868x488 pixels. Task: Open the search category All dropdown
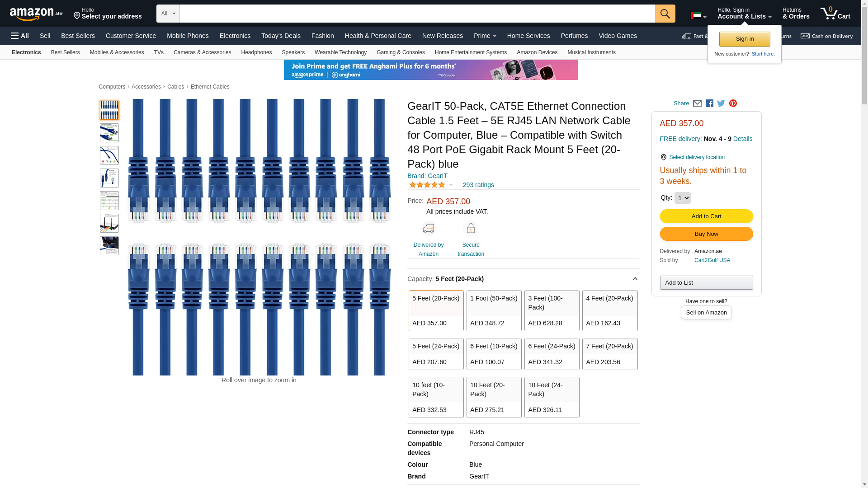tap(168, 14)
